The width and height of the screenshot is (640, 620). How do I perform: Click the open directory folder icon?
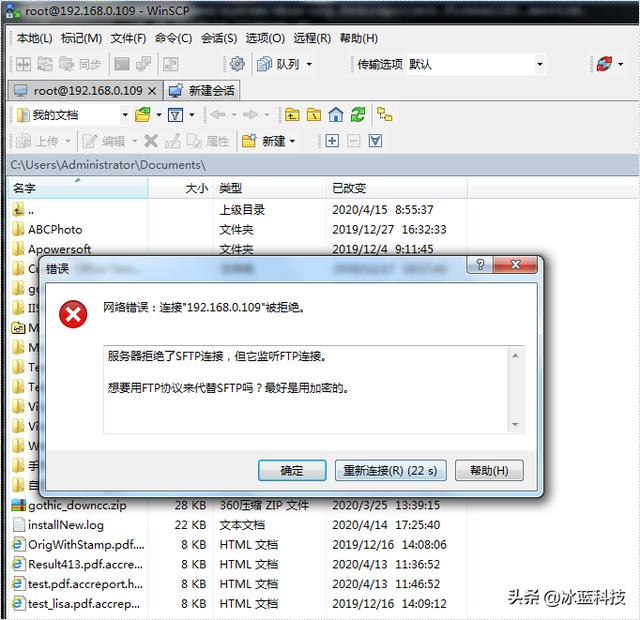click(x=143, y=115)
